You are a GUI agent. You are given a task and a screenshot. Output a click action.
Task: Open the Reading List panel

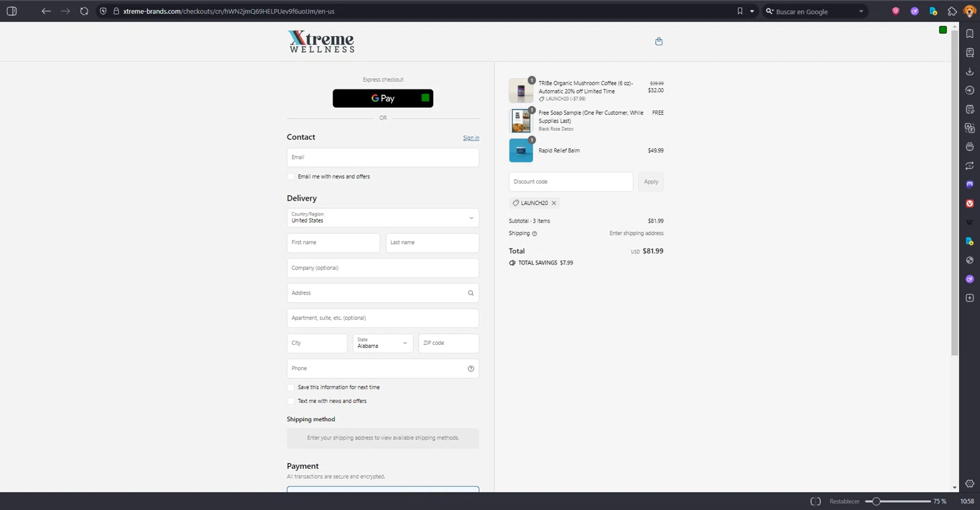(x=970, y=53)
